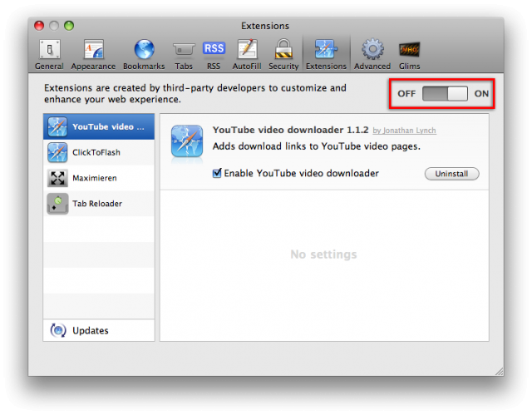Select the Extensions toolbar icon

326,55
